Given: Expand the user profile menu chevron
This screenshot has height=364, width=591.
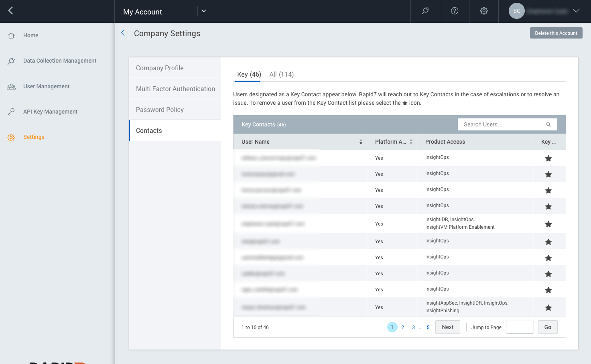Looking at the screenshot, I should 576,11.
